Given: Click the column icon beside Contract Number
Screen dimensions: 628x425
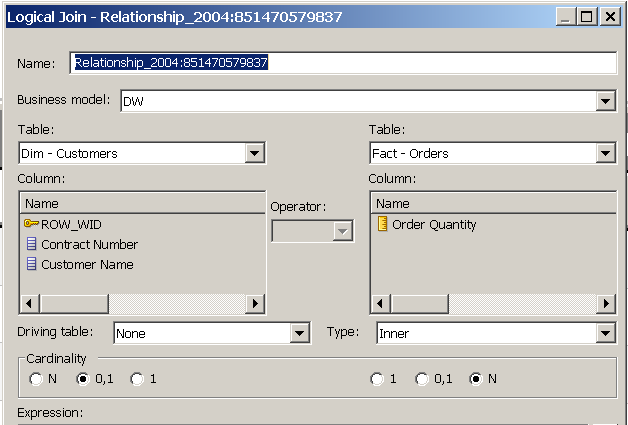Looking at the screenshot, I should [x=31, y=244].
